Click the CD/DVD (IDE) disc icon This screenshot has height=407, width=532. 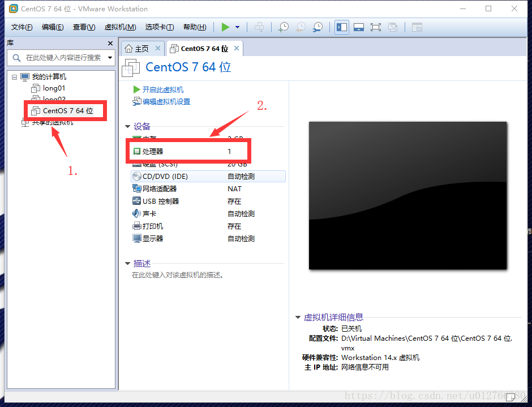[x=136, y=176]
